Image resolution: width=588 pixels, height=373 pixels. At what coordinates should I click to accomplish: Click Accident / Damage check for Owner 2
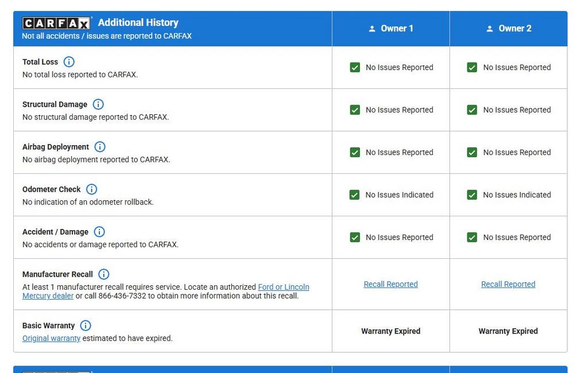pyautogui.click(x=472, y=238)
